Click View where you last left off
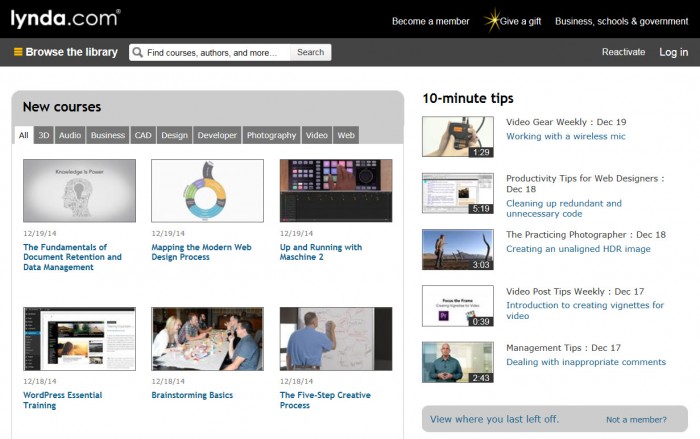 point(494,419)
